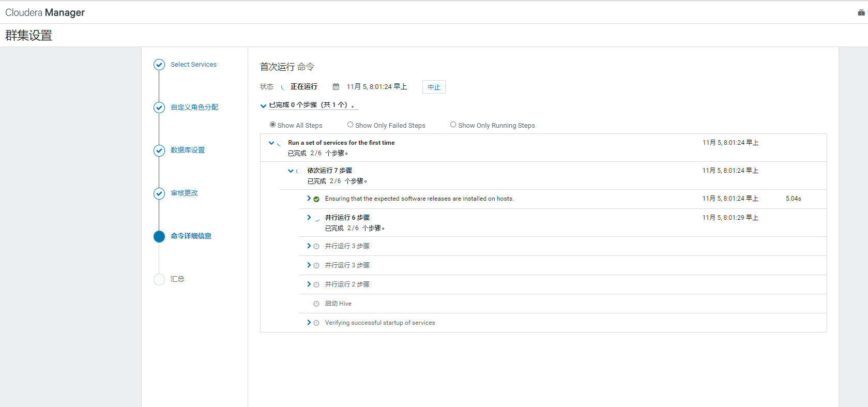Click the spinner icon of 并行运行 6 步骤
This screenshot has width=868, height=407.
coord(317,218)
